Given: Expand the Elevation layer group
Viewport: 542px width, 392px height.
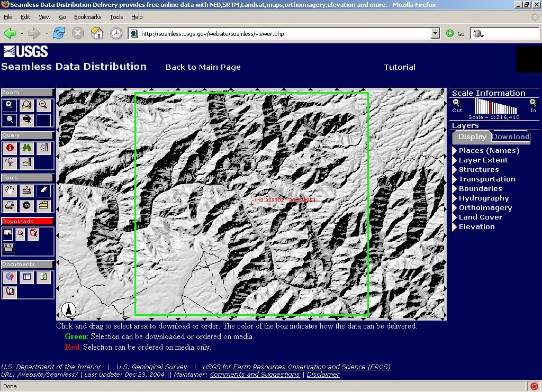Looking at the screenshot, I should click(455, 227).
